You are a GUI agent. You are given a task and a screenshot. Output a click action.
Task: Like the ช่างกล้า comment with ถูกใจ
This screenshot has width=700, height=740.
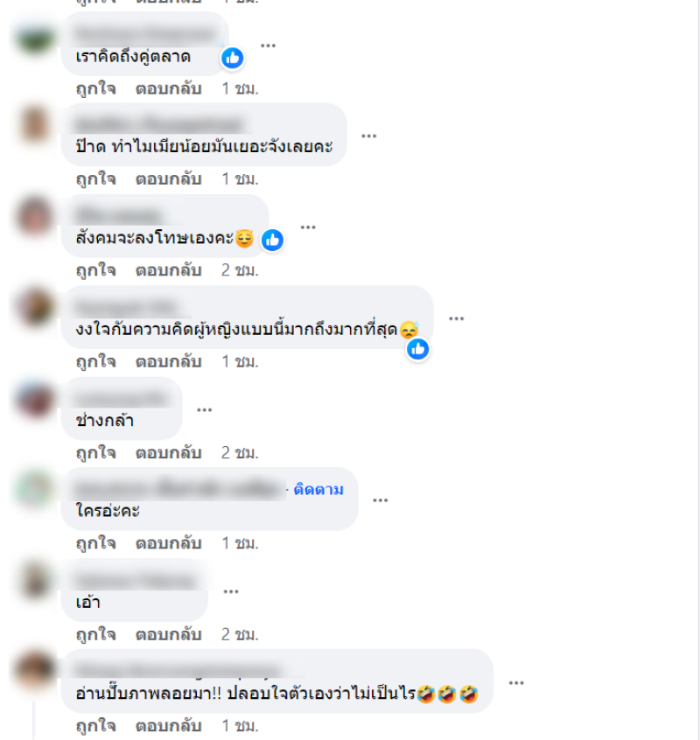tap(96, 452)
